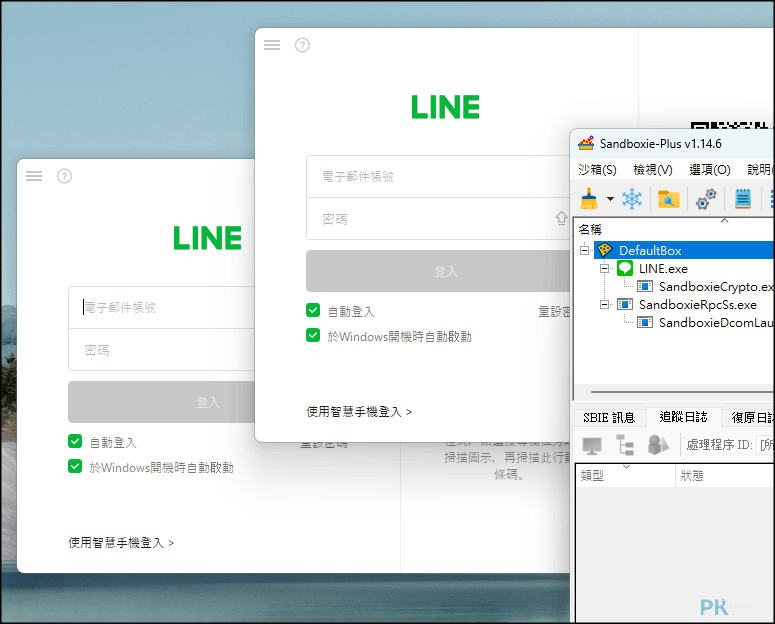Open the 處理程序 ID dropdown

point(766,445)
